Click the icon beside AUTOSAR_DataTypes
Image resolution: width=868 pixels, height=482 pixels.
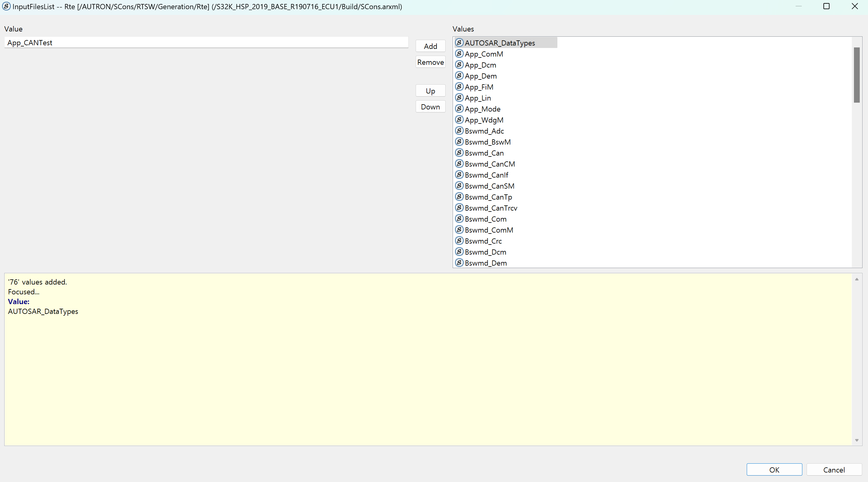pyautogui.click(x=459, y=42)
